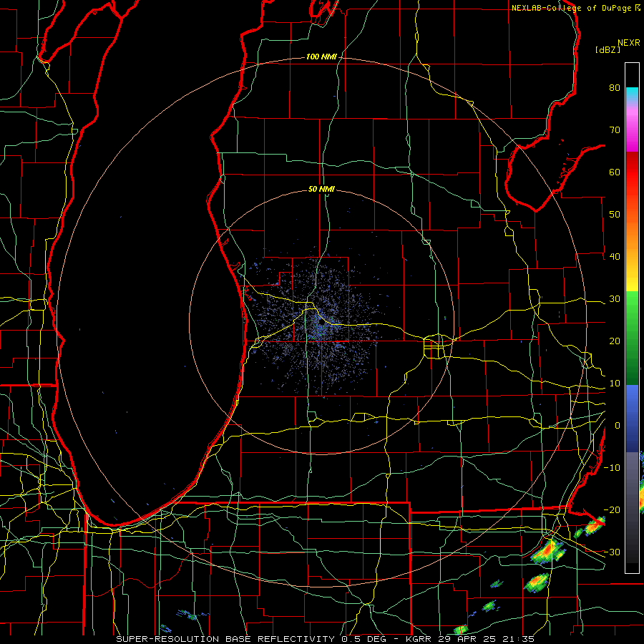Screen dimensions: 644x644
Task: Click the [dBZ] units label
Action: click(608, 50)
